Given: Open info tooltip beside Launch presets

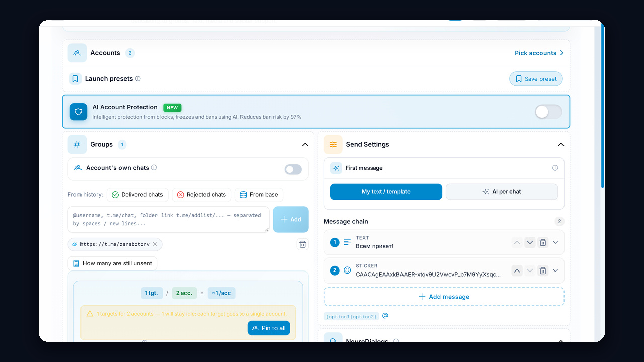Looking at the screenshot, I should pyautogui.click(x=138, y=79).
